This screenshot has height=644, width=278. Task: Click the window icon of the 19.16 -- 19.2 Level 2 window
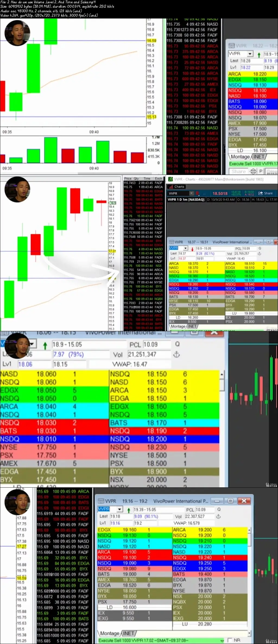pyautogui.click(x=101, y=501)
